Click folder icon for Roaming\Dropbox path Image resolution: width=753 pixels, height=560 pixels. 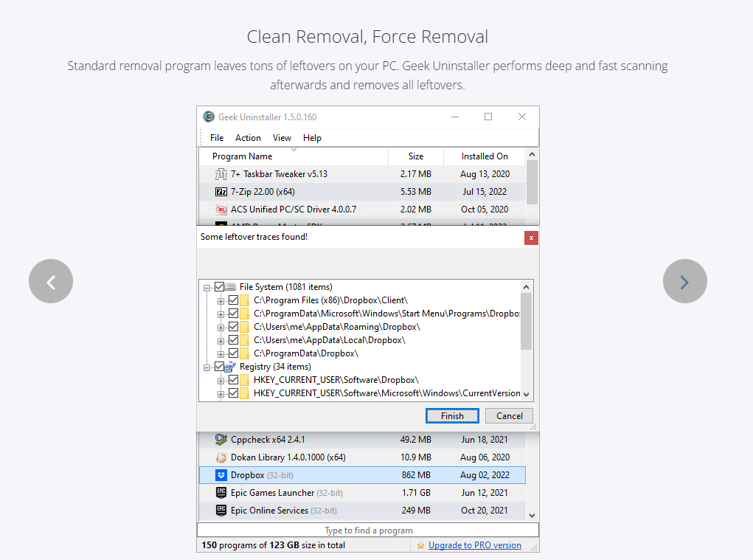(x=244, y=327)
